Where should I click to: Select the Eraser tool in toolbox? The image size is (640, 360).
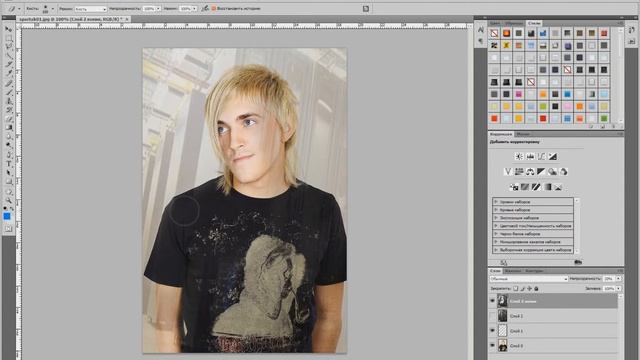8,119
